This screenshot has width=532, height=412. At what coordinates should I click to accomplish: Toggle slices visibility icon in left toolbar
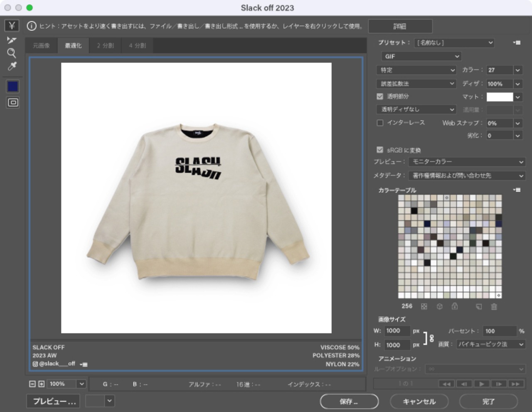[13, 103]
